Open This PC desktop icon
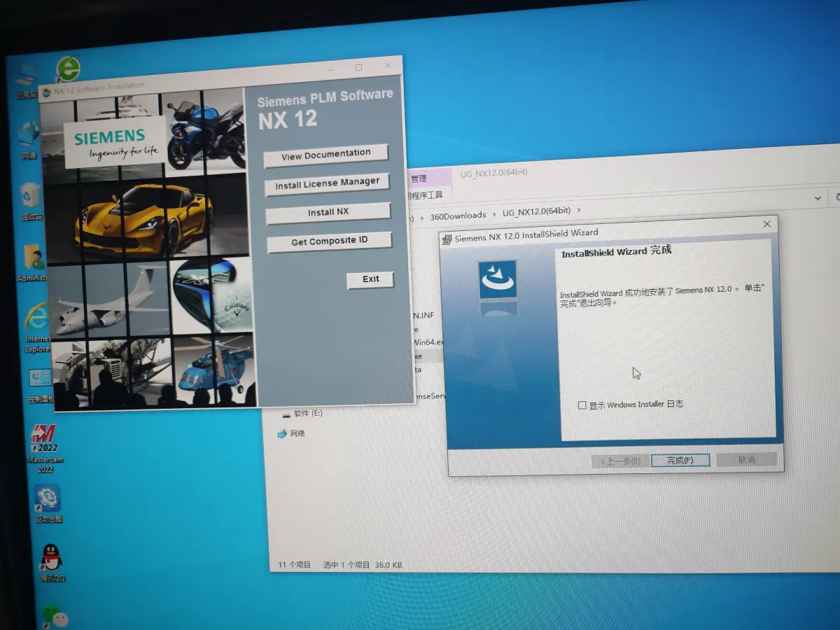The height and width of the screenshot is (630, 840). (27, 80)
